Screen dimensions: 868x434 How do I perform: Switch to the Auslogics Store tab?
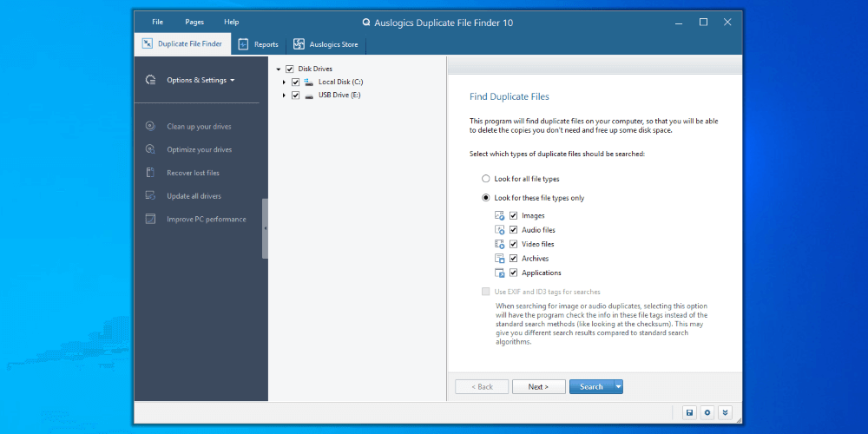(x=326, y=44)
